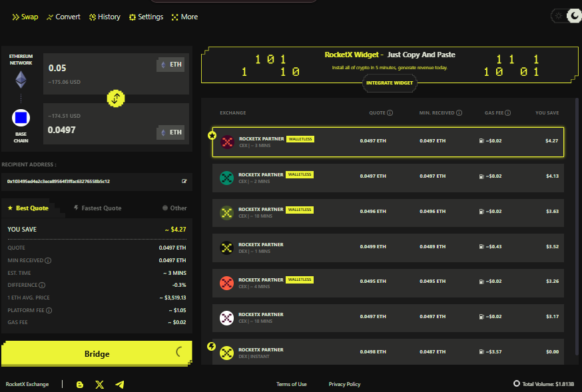The image size is (582, 392).
Task: Click the Total Volume indicator icon
Action: (x=516, y=383)
